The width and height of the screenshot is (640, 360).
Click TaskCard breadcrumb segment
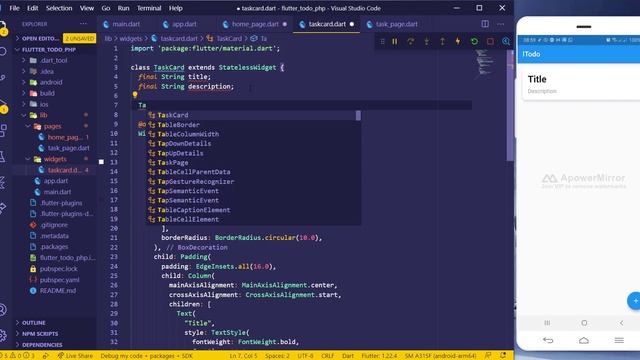[229, 38]
